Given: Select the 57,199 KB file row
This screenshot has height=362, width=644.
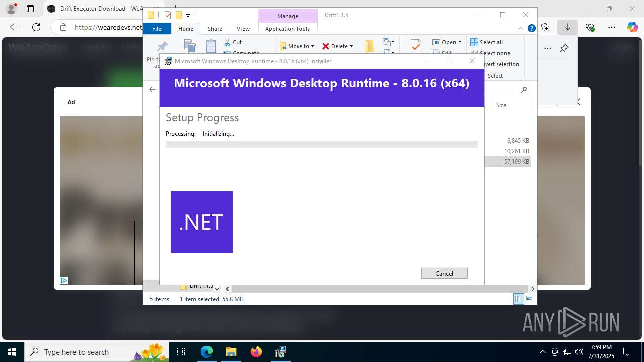Looking at the screenshot, I should (507, 162).
